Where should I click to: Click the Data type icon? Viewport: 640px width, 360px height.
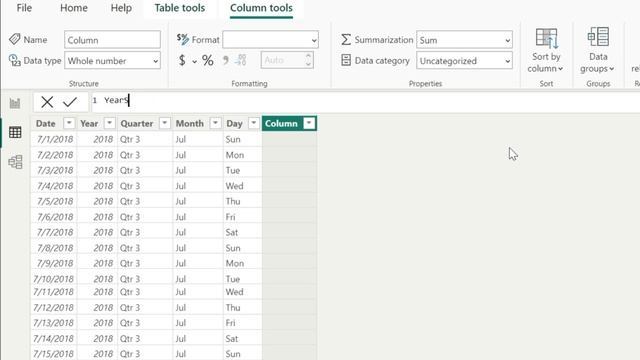point(15,60)
